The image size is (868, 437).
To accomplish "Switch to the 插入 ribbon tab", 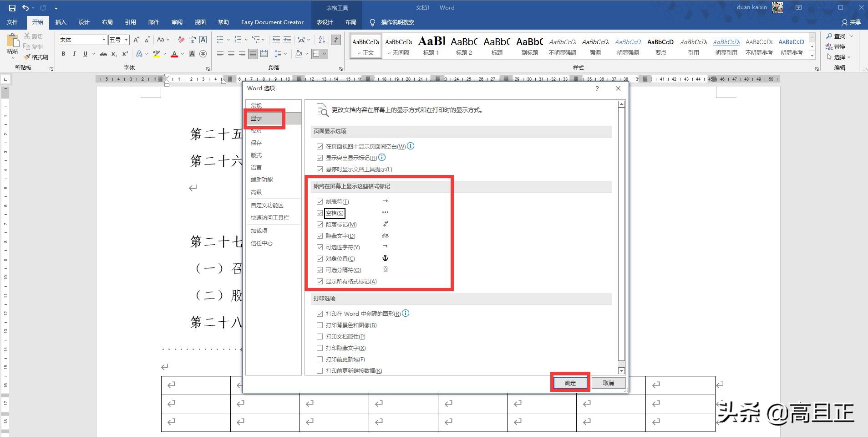I will tap(61, 22).
